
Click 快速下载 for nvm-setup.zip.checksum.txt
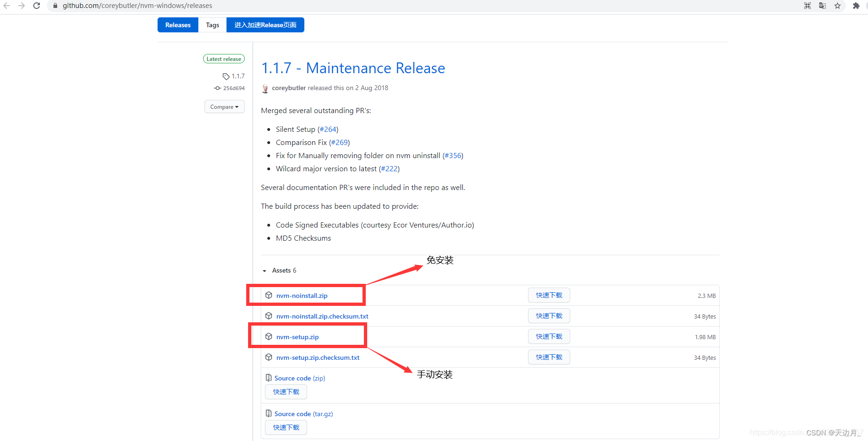coord(549,357)
